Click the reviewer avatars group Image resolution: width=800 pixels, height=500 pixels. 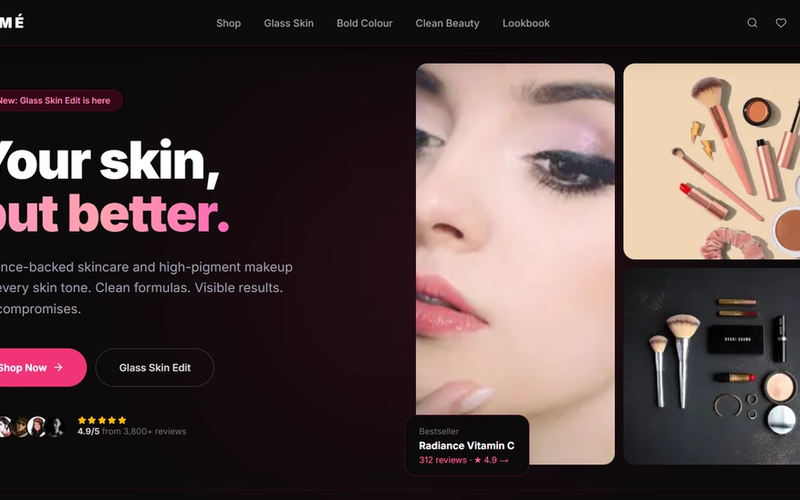tap(32, 427)
